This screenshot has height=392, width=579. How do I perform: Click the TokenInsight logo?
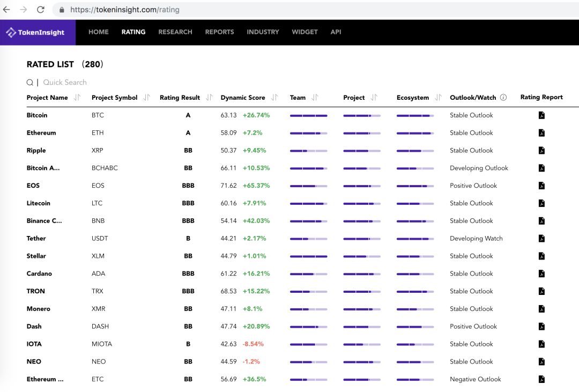pos(36,33)
